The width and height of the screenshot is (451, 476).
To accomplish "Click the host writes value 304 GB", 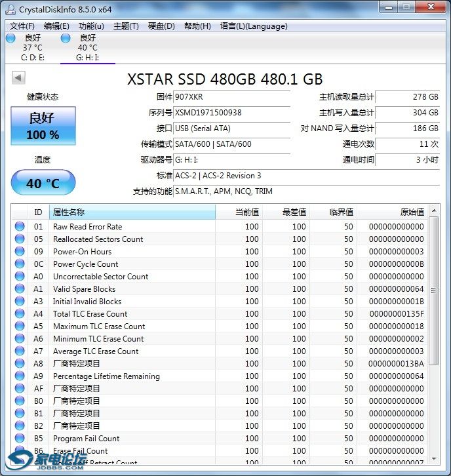I will tap(408, 113).
